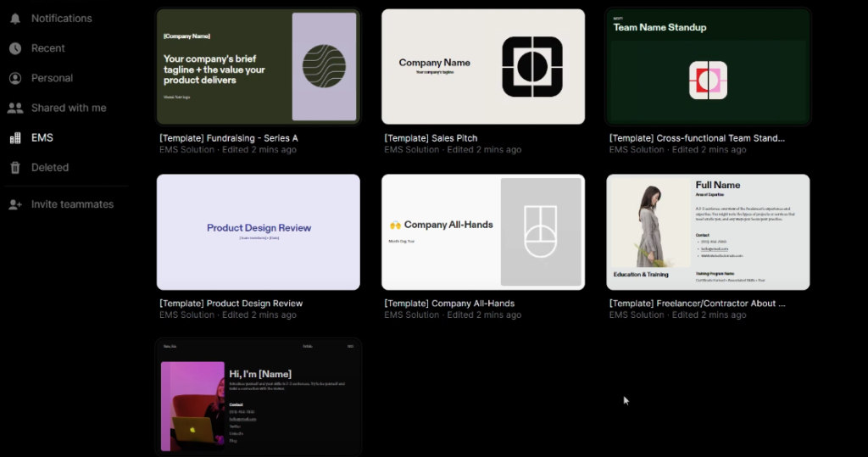This screenshot has width=868, height=457.
Task: Click the Notifications bell icon
Action: coord(15,19)
